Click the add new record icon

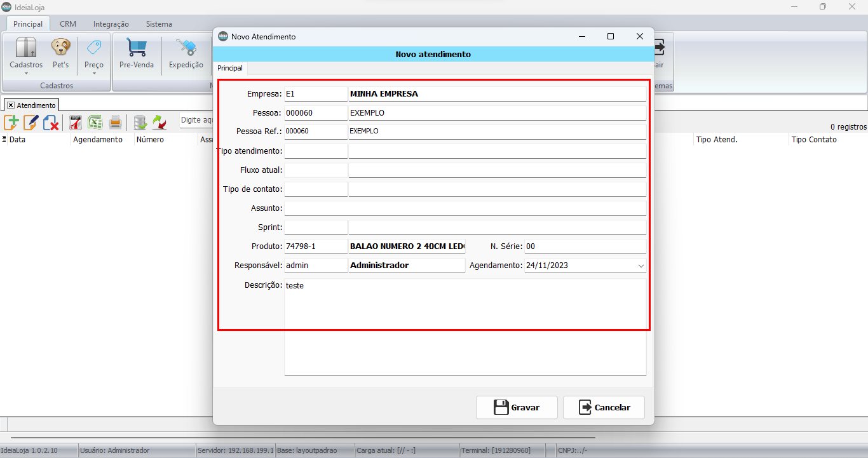(11, 122)
